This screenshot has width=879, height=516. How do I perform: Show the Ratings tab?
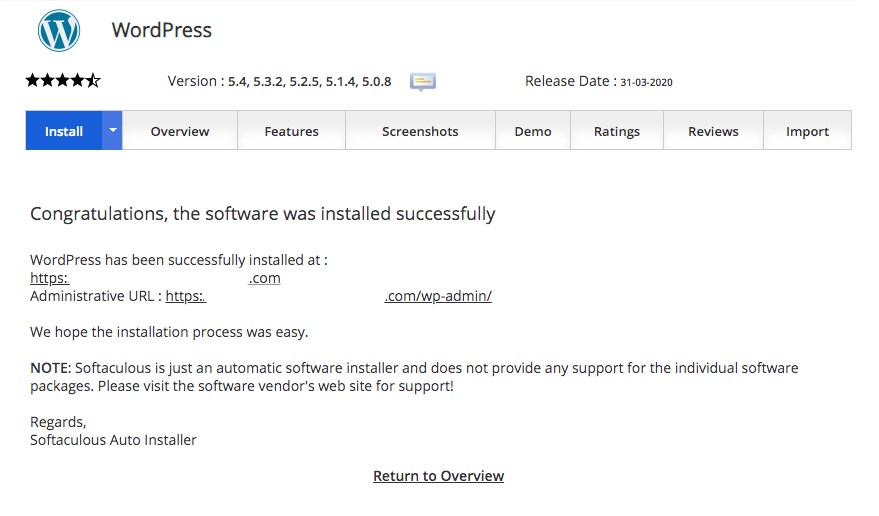point(616,131)
